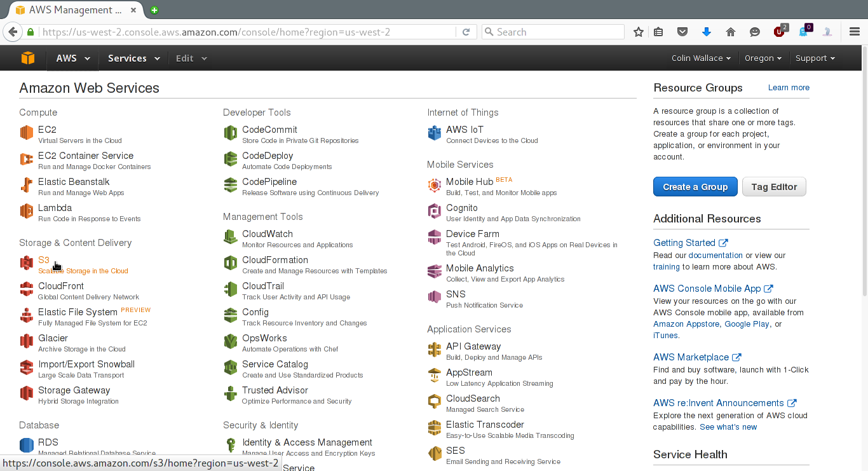
Task: Select the Storage Gateway icon
Action: 26,393
